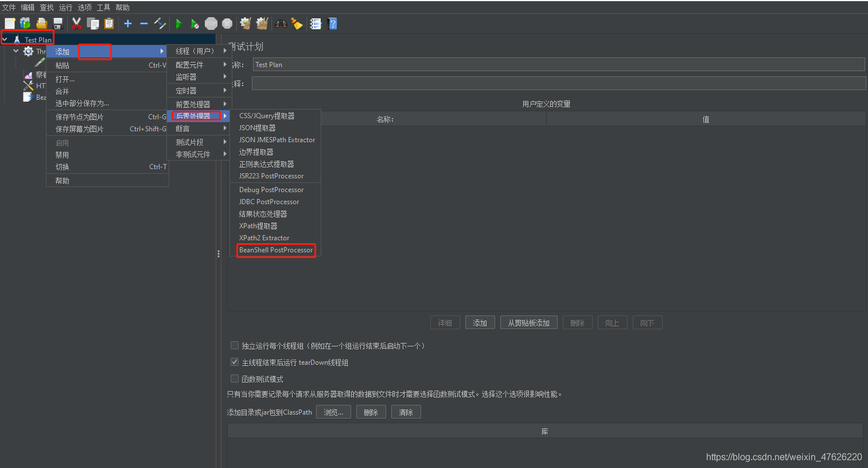Expand 配置元件 submenu
This screenshot has width=868, height=468.
pos(198,65)
